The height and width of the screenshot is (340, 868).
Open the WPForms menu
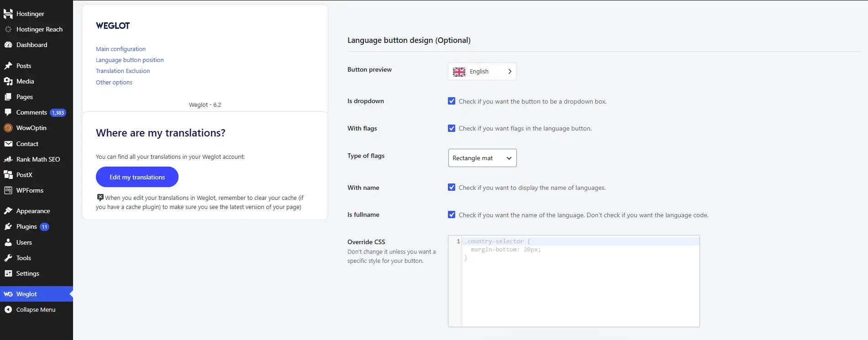click(x=37, y=190)
